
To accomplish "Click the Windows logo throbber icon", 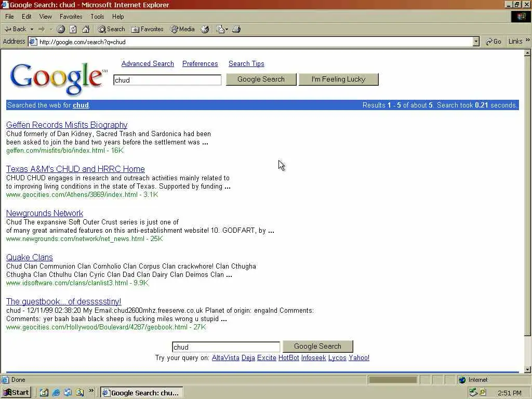I will [x=521, y=16].
